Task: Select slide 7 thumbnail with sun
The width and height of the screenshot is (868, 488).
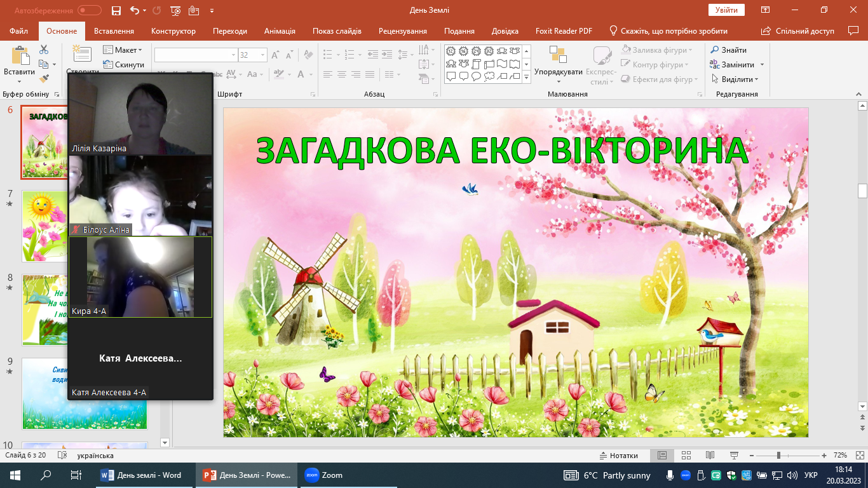Action: point(44,226)
